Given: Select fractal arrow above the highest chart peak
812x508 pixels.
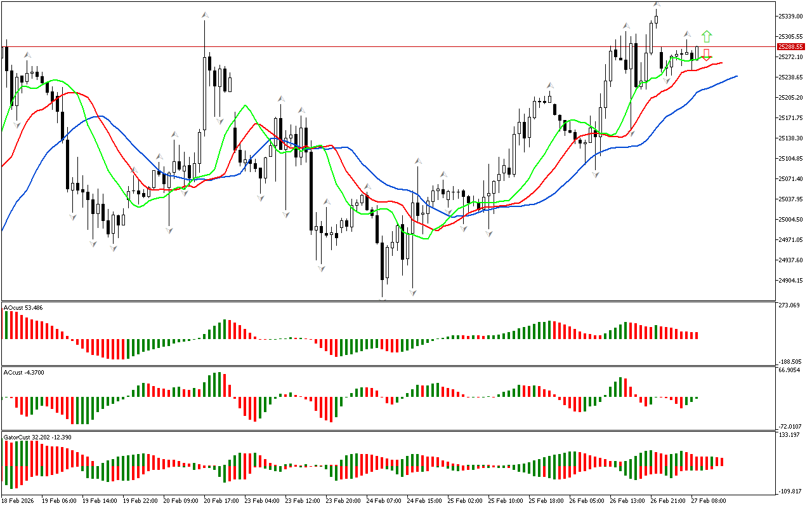Looking at the screenshot, I should point(657,4).
